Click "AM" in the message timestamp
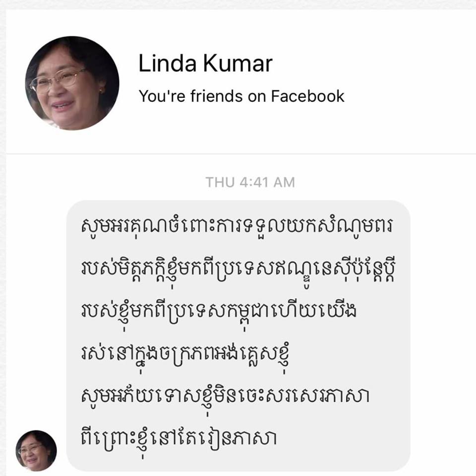This screenshot has height=476, width=476. (284, 182)
